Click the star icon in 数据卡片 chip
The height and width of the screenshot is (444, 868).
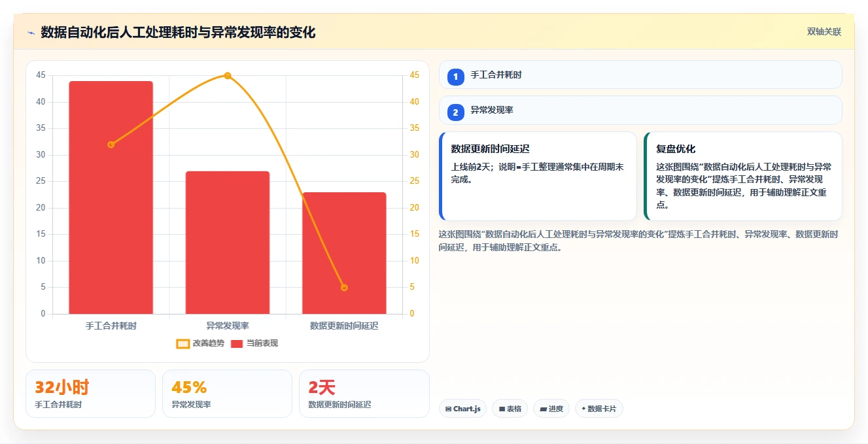(583, 409)
